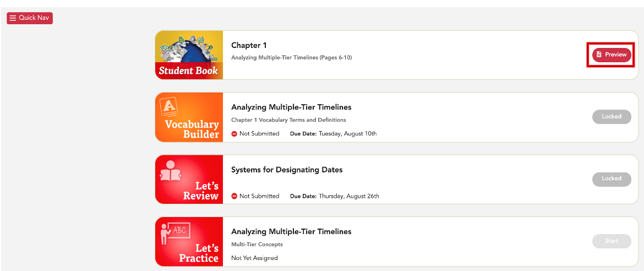Click the Not Yet Assigned status text
644x271 pixels.
coord(254,258)
